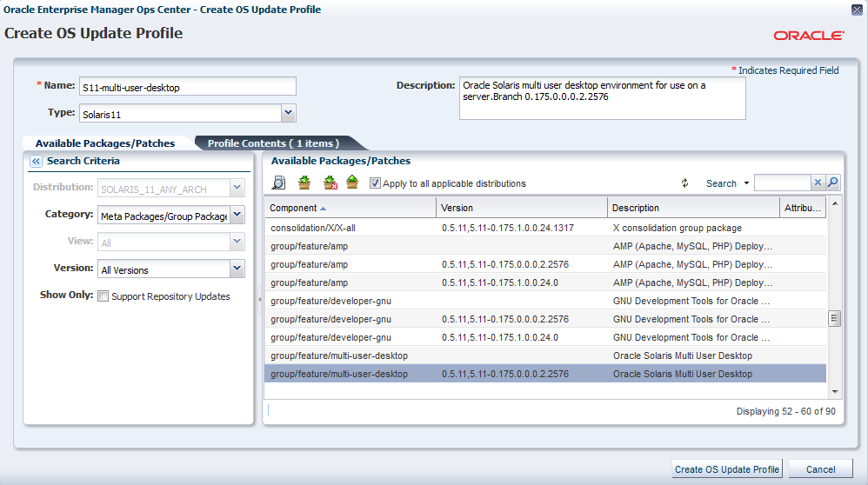Click the Search label link
This screenshot has height=485, width=868.
pyautogui.click(x=721, y=183)
